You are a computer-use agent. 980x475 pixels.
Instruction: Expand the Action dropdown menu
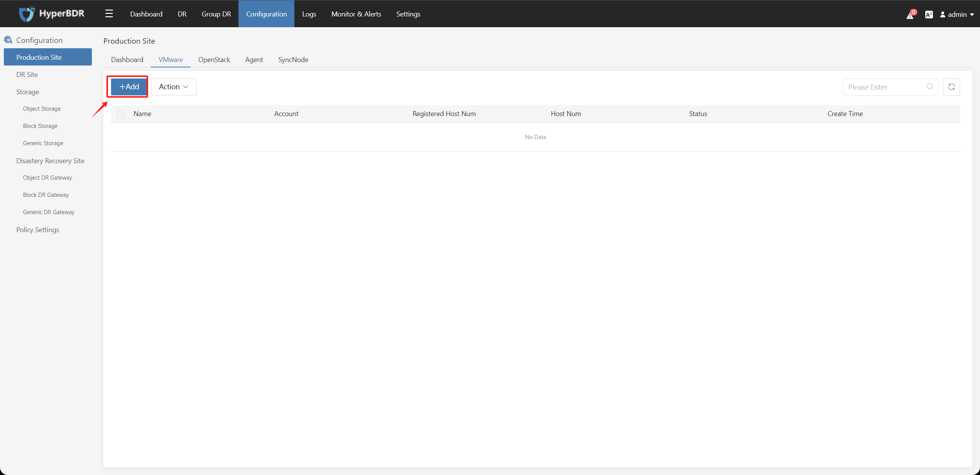coord(174,87)
